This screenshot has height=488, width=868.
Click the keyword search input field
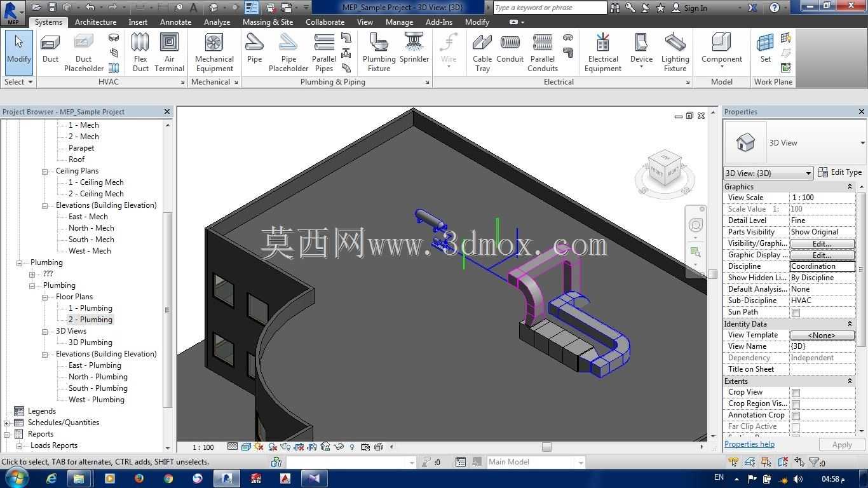(x=550, y=8)
